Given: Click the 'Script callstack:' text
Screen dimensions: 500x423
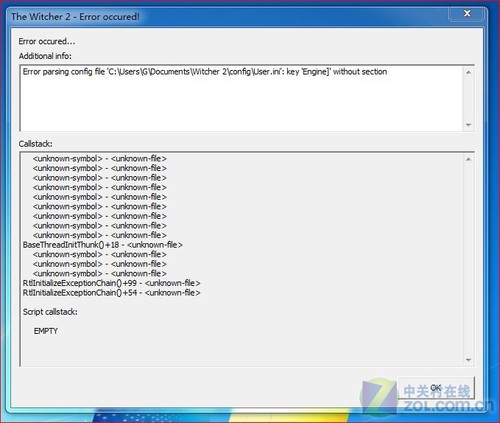Looking at the screenshot, I should click(50, 312).
